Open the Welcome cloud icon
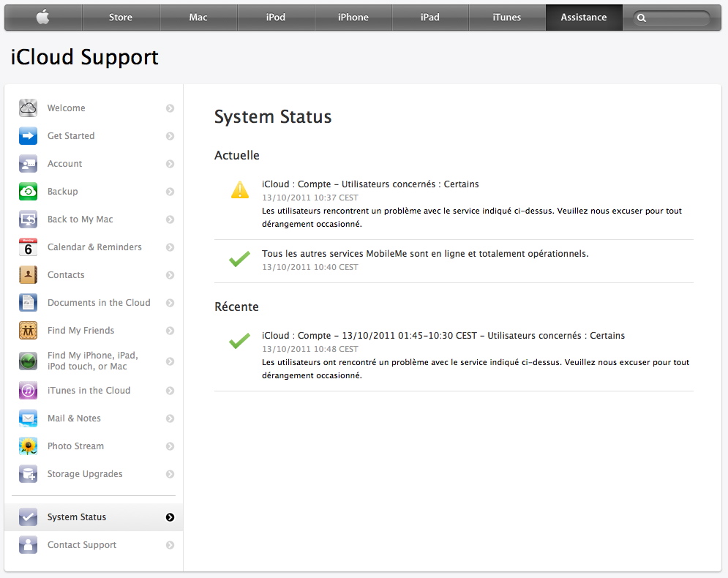Screen dimensions: 728x578 click(28, 108)
